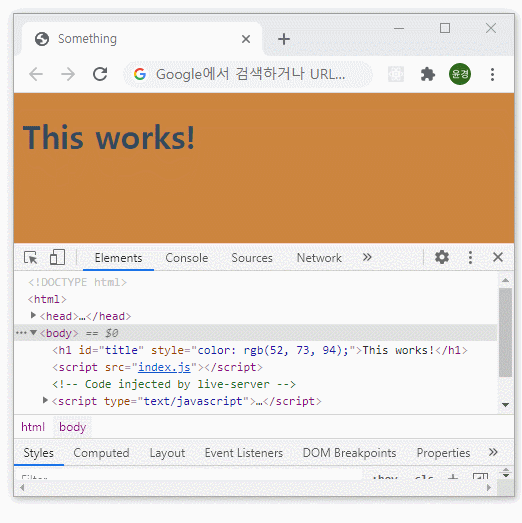Close the DevTools panel
The width and height of the screenshot is (522, 523).
click(498, 257)
